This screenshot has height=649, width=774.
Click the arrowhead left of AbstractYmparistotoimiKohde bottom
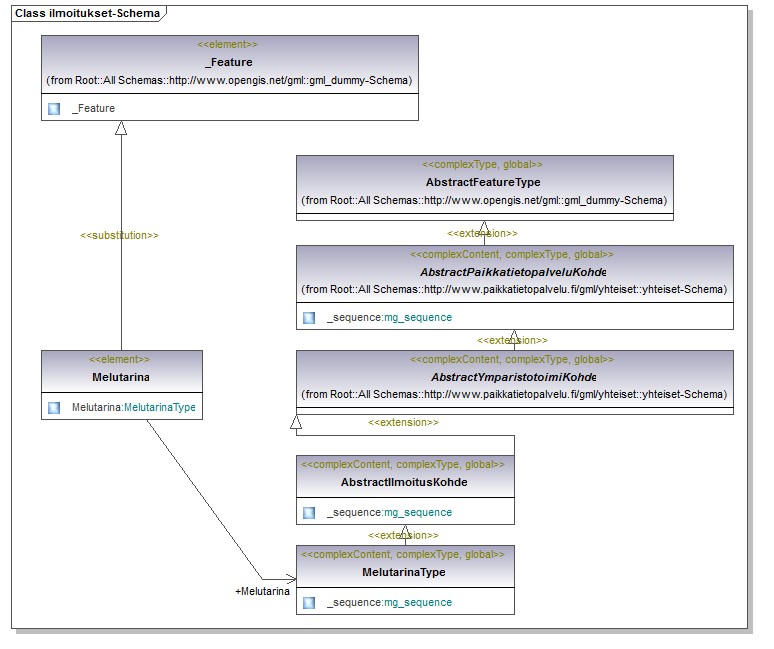click(296, 422)
